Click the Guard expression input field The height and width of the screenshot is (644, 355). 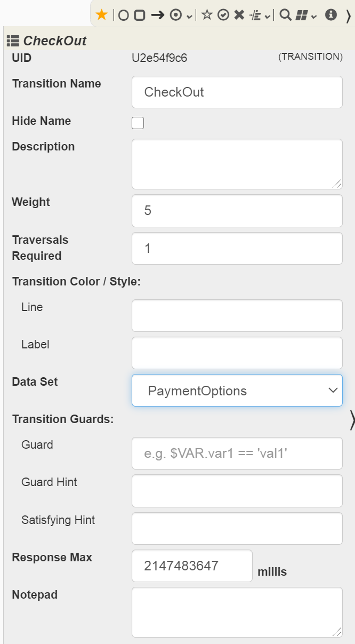237,454
